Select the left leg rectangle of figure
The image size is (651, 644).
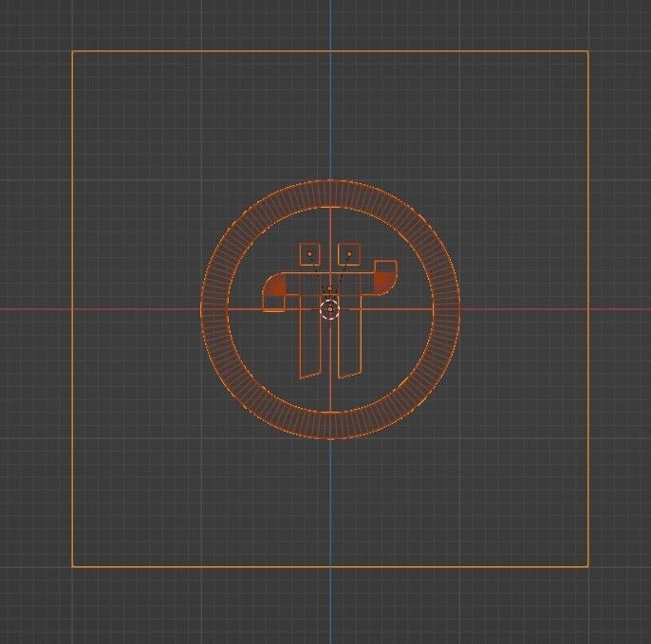pos(310,337)
